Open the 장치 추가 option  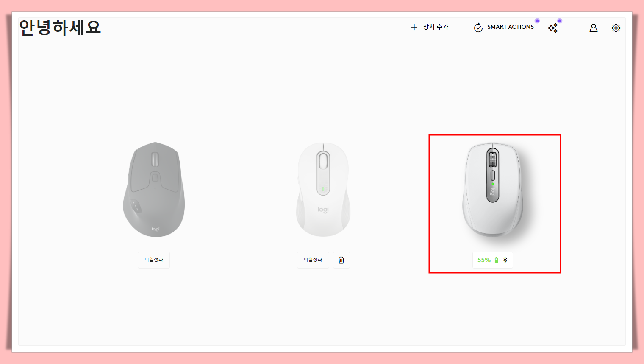click(430, 27)
